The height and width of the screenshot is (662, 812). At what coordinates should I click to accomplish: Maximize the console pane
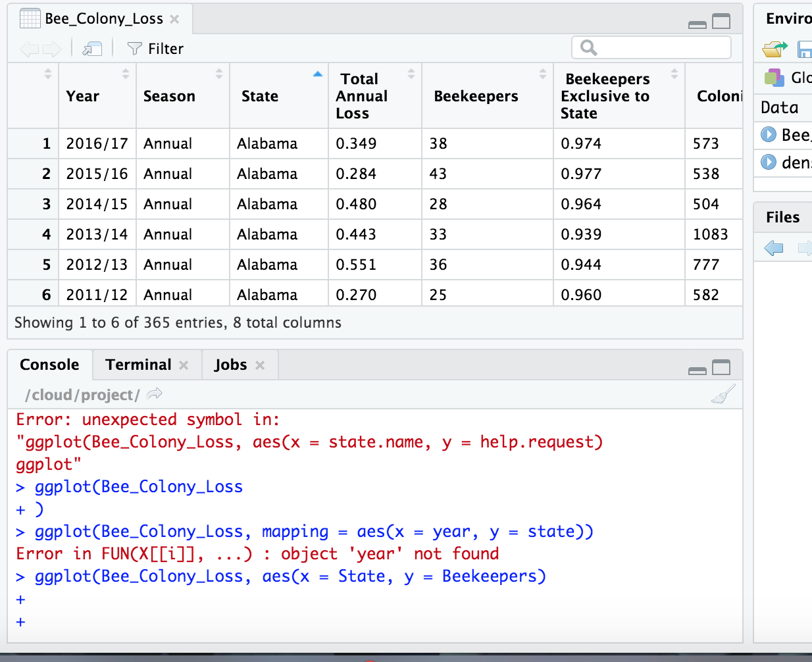(721, 367)
